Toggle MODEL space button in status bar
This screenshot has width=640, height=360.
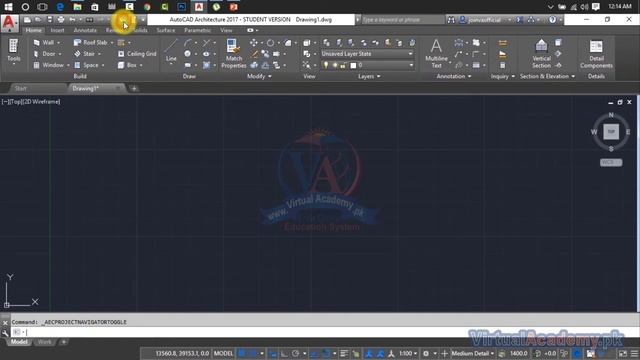pos(223,353)
